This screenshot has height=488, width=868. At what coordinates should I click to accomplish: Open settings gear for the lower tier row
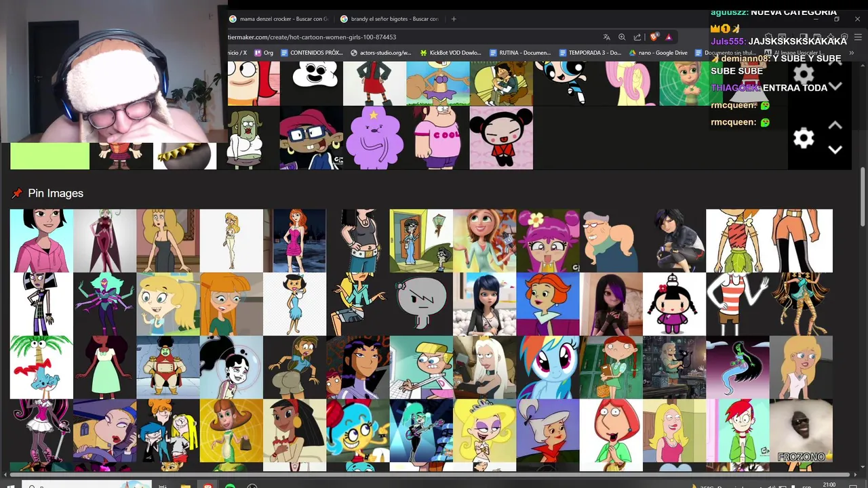click(804, 138)
